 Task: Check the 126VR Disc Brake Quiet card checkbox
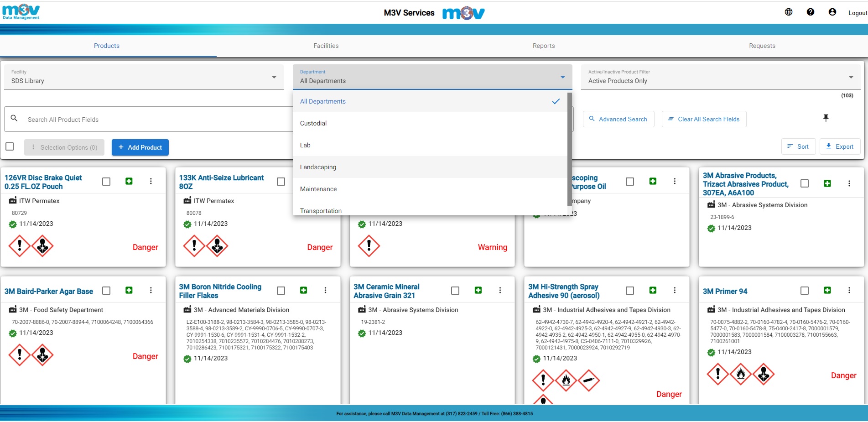106,182
